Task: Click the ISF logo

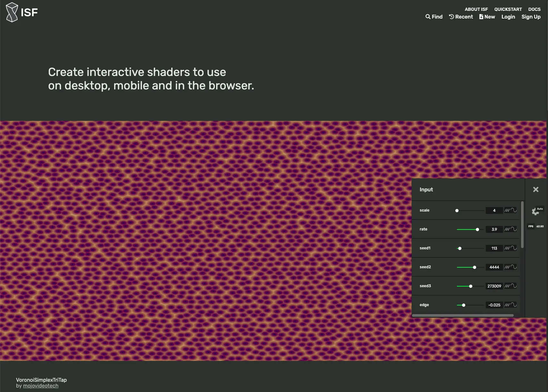Action: [x=22, y=12]
